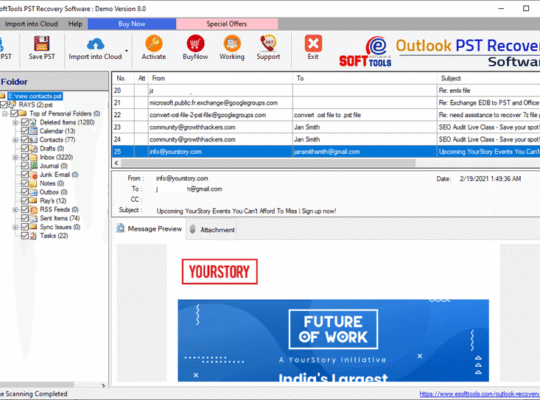The height and width of the screenshot is (400, 540).
Task: Select the Sync Issues folder icon
Action: click(33, 227)
